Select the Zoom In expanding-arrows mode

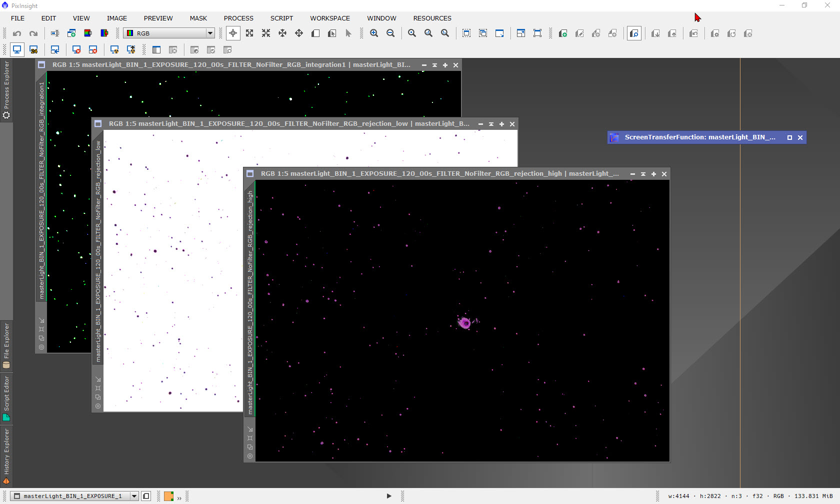[x=249, y=33]
